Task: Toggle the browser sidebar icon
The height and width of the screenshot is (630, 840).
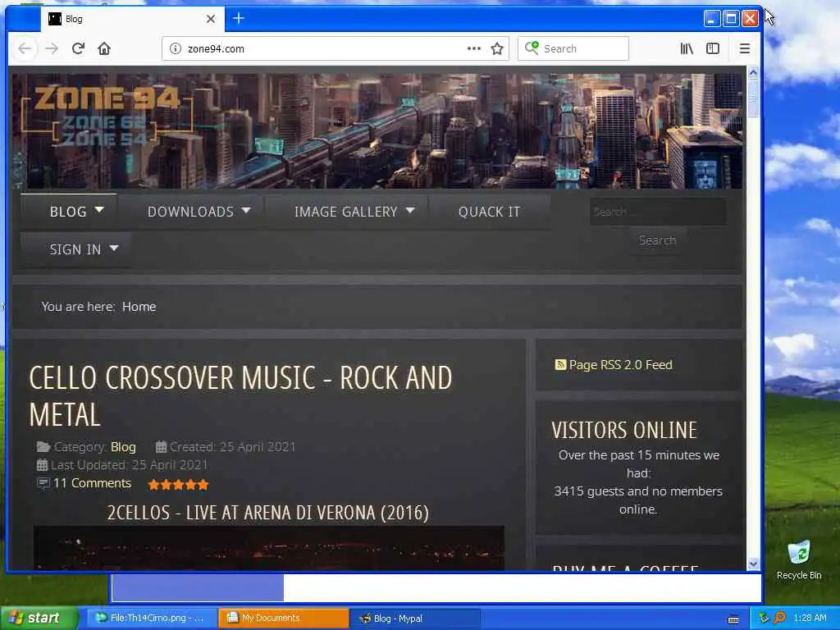Action: (713, 48)
